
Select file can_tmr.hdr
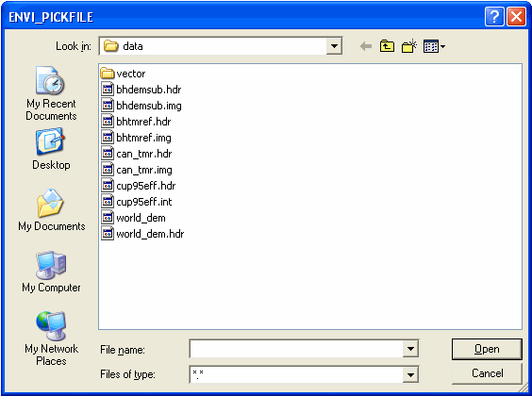tap(137, 154)
